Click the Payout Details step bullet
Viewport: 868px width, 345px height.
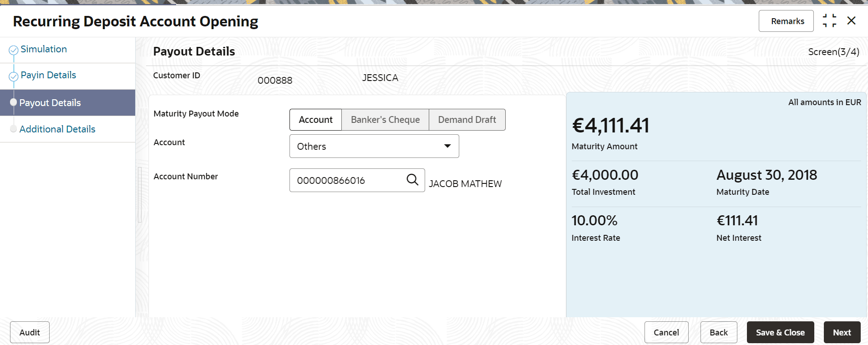(x=14, y=102)
